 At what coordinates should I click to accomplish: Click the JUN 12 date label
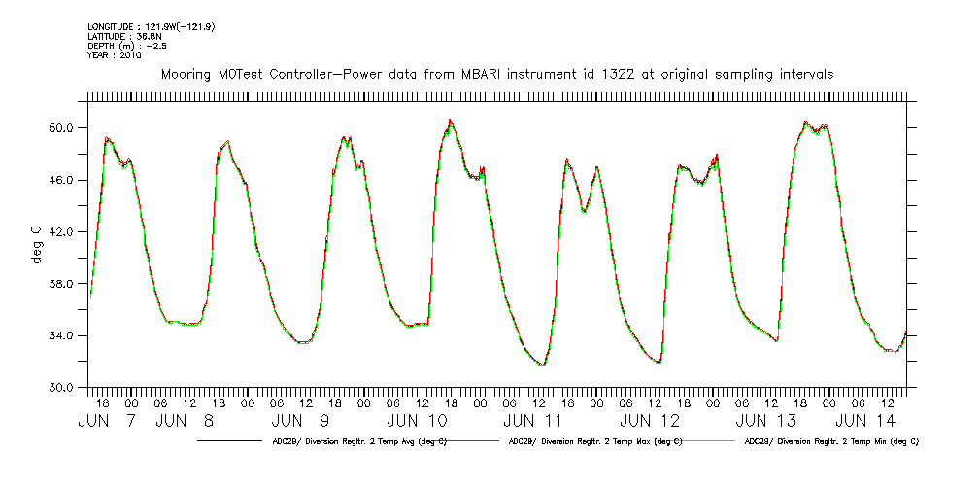click(650, 421)
